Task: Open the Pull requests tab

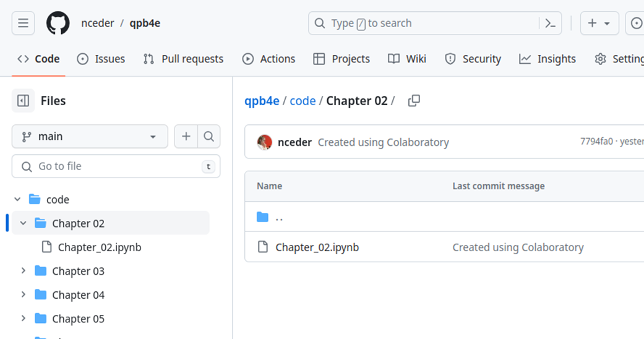Action: 183,59
